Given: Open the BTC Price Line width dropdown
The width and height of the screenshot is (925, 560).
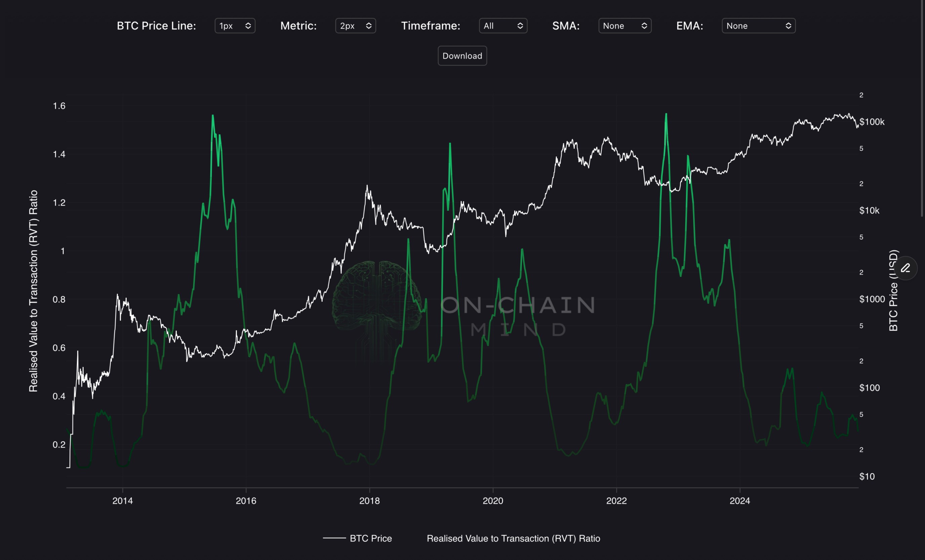Looking at the screenshot, I should point(235,26).
